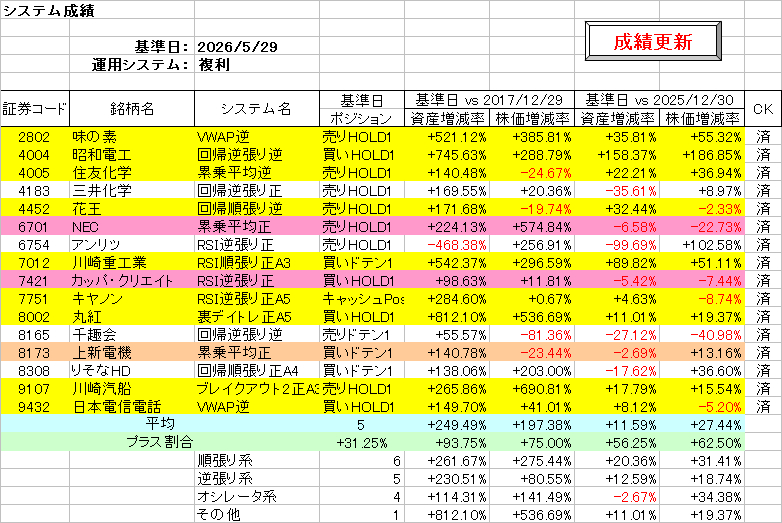Image resolution: width=782 pixels, height=523 pixels.
Task: Select the 累乗平均逆 system cell
Action: coord(257,173)
